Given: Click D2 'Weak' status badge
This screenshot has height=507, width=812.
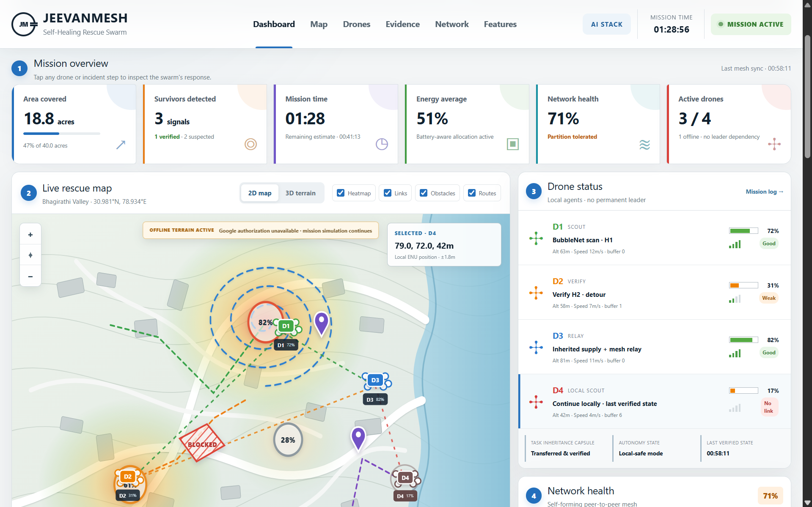Looking at the screenshot, I should pyautogui.click(x=769, y=298).
